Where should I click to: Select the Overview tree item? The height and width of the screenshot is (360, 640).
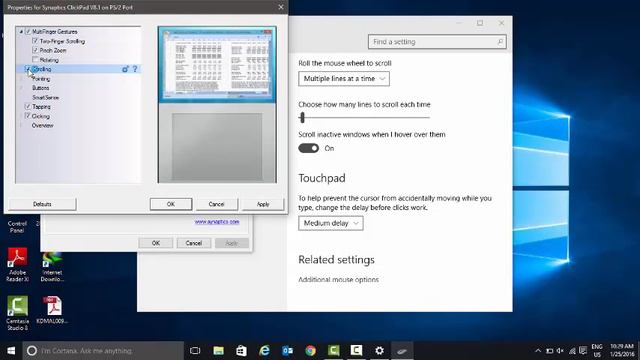point(42,126)
